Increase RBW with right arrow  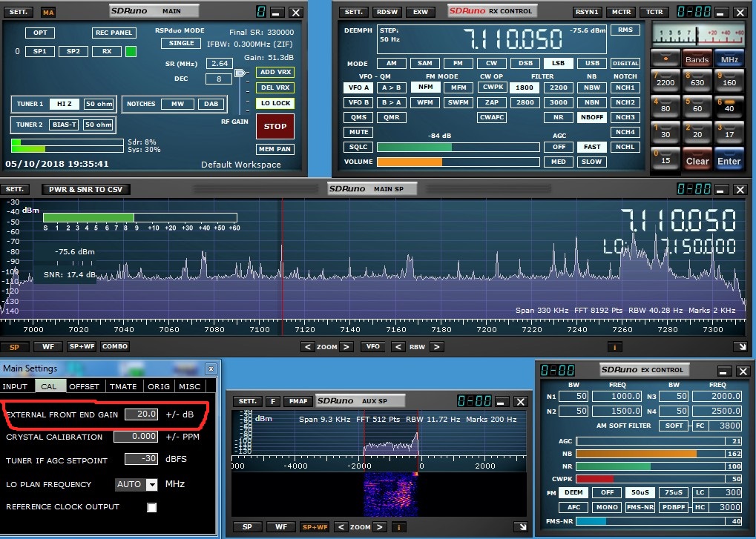(436, 347)
